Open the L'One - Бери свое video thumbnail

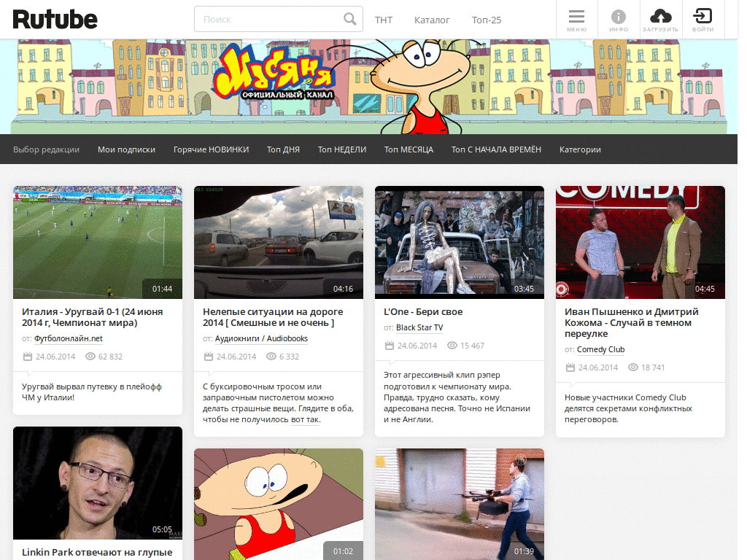[x=459, y=242]
